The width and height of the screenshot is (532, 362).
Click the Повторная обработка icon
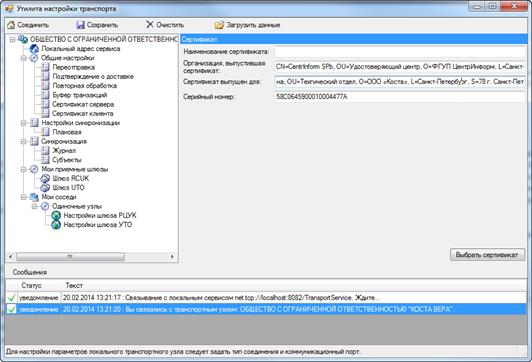point(45,85)
